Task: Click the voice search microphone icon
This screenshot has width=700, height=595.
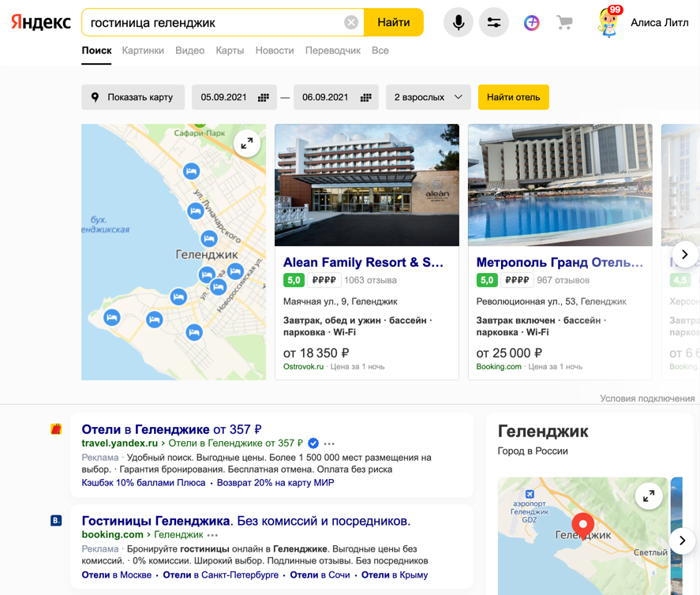Action: coord(458,23)
